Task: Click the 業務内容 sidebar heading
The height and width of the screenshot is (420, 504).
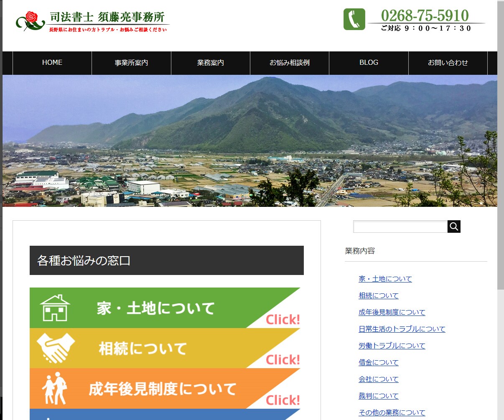Action: [x=360, y=251]
